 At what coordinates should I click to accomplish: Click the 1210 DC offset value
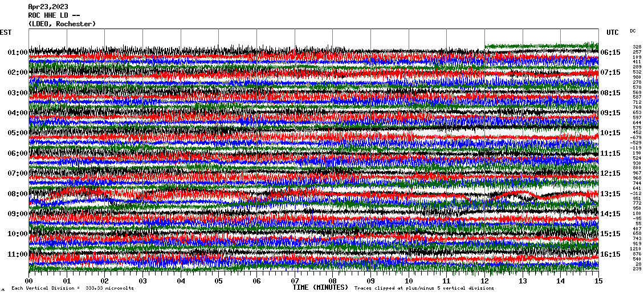[637, 249]
